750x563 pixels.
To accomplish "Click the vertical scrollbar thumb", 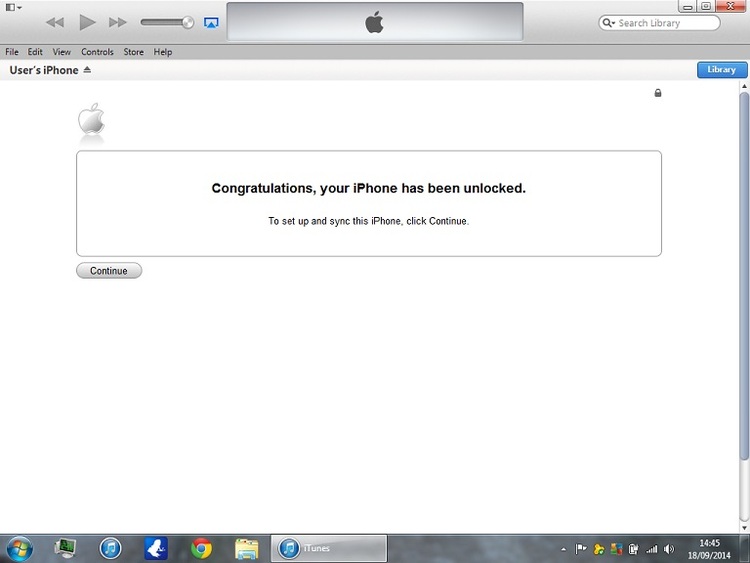I will click(x=744, y=276).
